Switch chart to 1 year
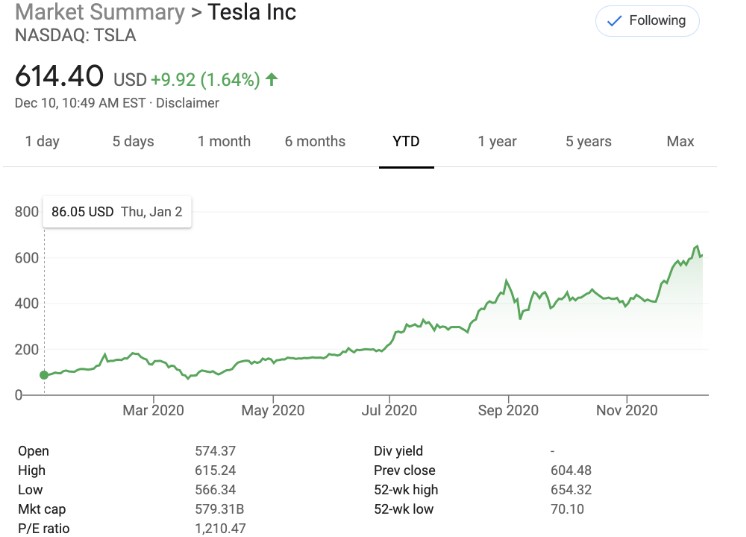 point(497,141)
